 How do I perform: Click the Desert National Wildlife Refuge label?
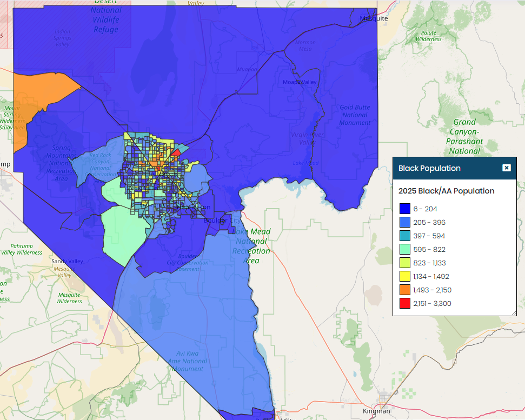point(106,16)
